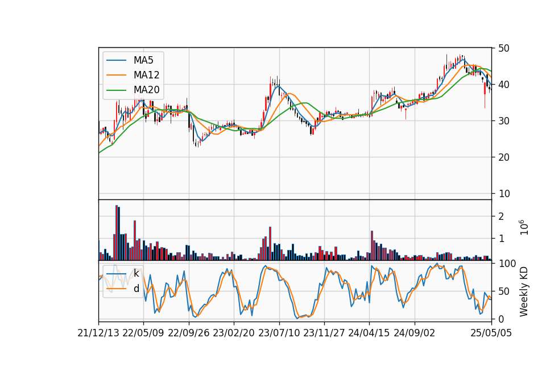
Task: Click the Weekly KD axis title
Action: [x=524, y=291]
